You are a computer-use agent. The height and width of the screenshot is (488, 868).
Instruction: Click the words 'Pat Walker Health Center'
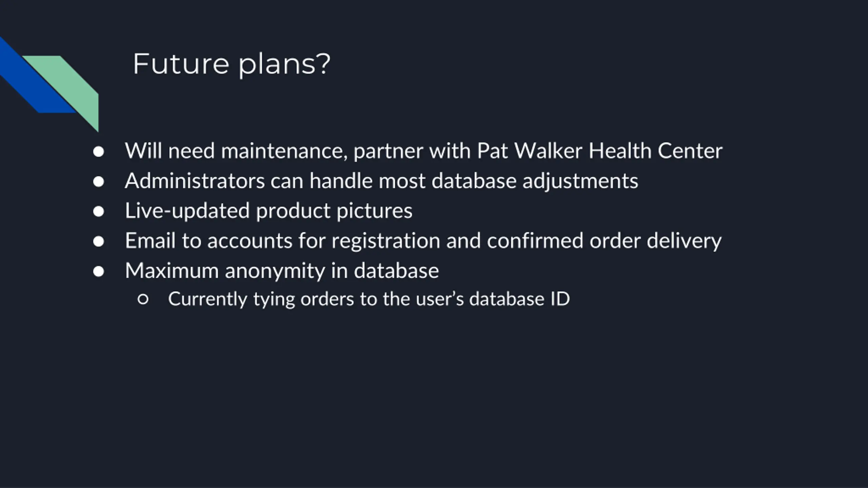[x=599, y=150]
